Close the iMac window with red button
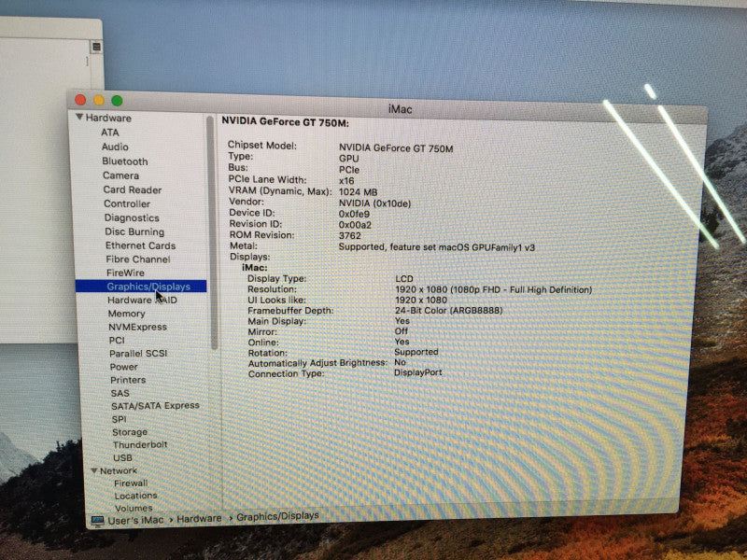747x560 pixels. 80,100
